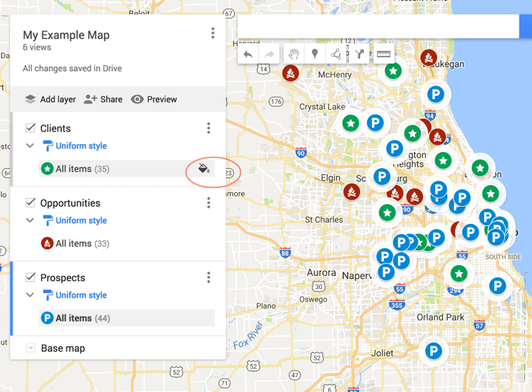This screenshot has height=392, width=532.
Task: Open the map options three-dot menu
Action: tap(213, 33)
